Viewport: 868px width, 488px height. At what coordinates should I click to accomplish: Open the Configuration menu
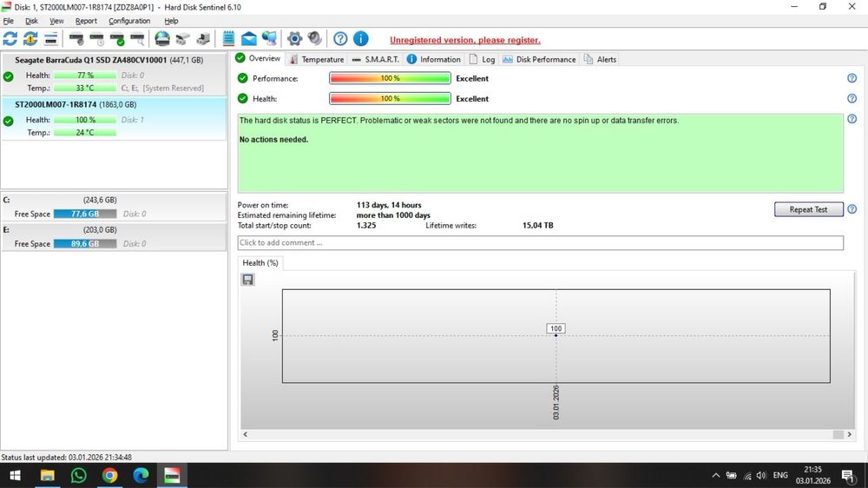[129, 21]
